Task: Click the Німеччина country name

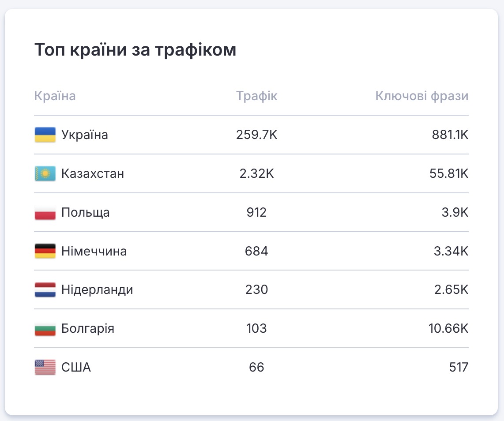Action: tap(94, 251)
